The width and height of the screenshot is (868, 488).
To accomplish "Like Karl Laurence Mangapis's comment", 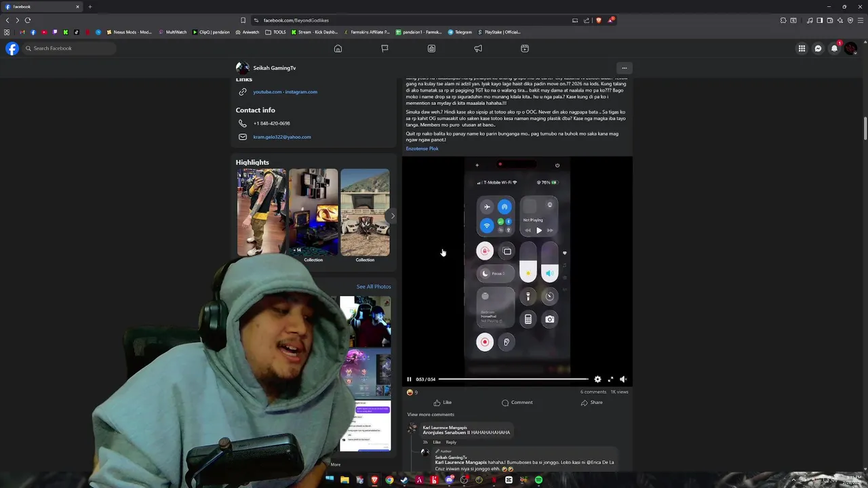I will click(x=437, y=443).
